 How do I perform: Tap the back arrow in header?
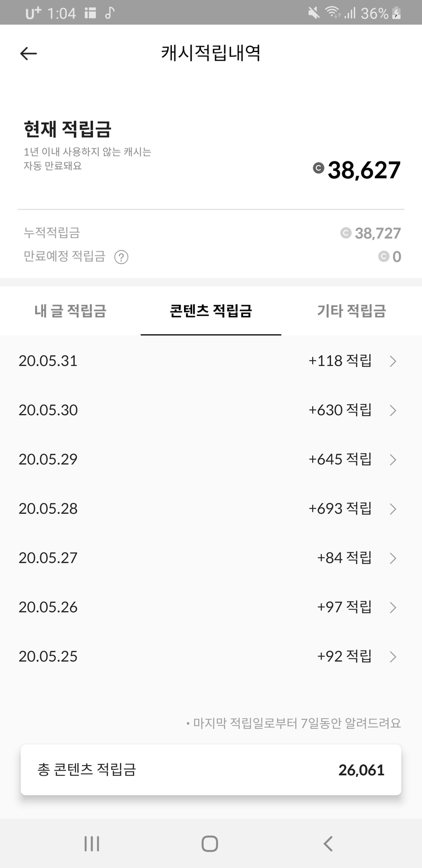(x=28, y=53)
